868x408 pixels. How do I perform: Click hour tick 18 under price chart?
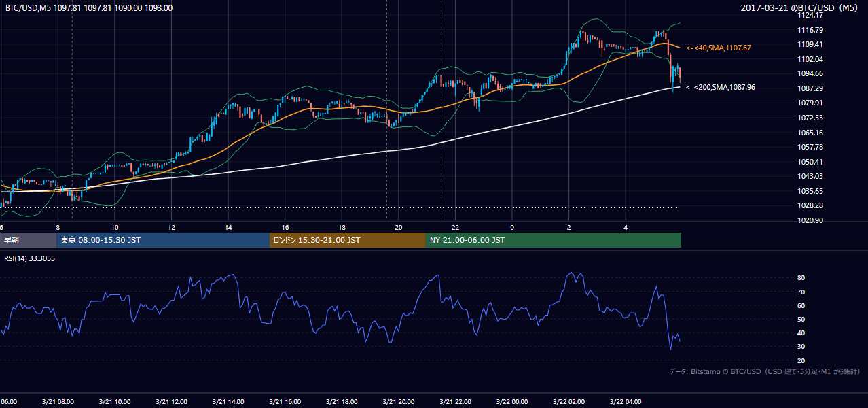(342, 227)
